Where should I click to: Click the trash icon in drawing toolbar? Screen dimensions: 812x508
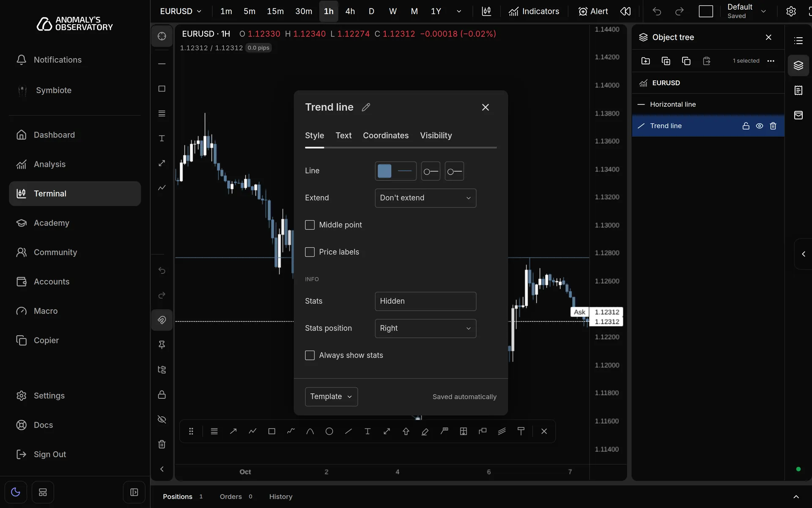162,444
